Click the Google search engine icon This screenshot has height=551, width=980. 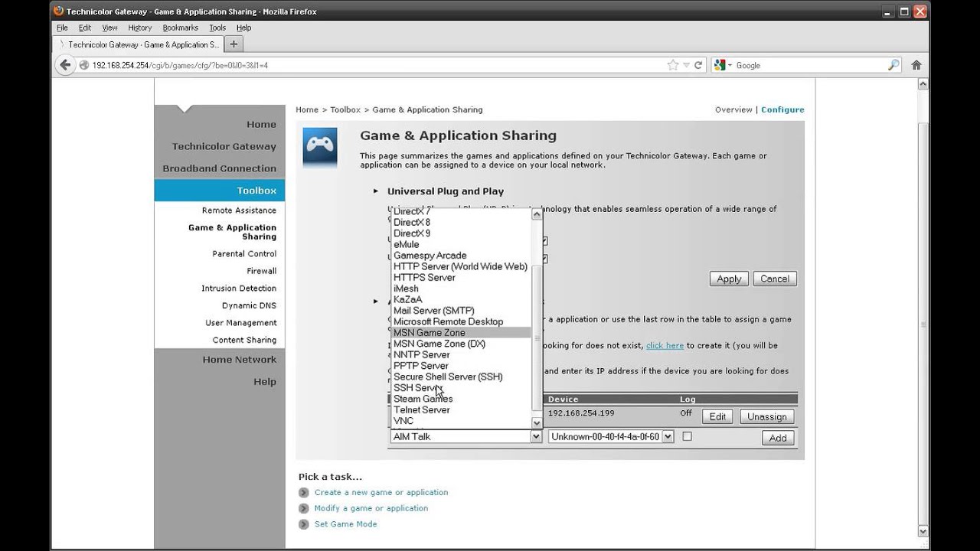(x=720, y=65)
